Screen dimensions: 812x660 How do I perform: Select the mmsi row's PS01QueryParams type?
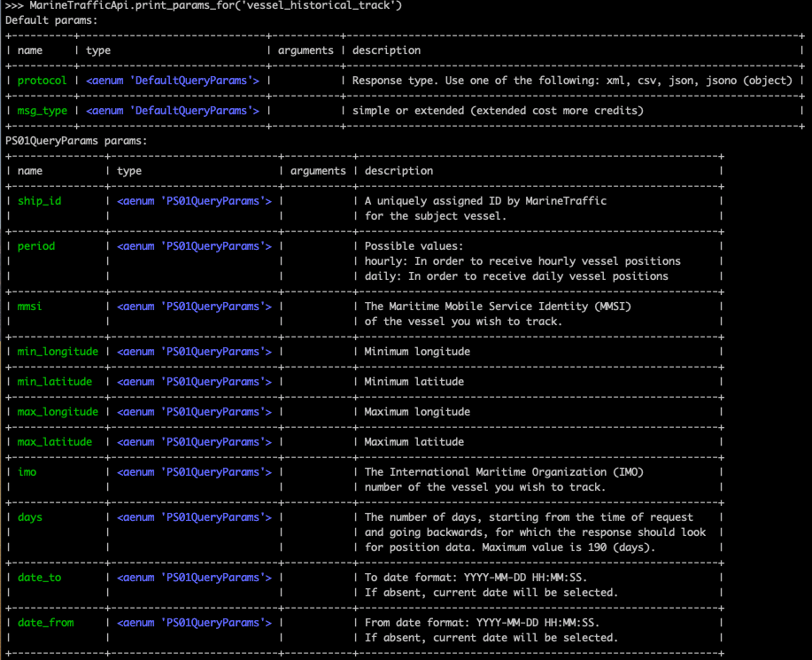tap(194, 307)
